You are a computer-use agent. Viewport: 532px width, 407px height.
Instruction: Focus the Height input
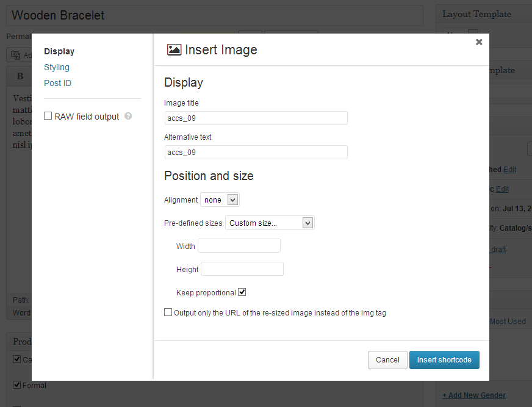(242, 269)
